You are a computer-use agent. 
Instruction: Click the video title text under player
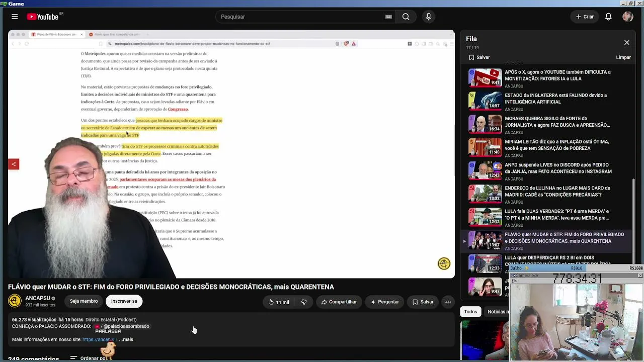coord(171,287)
